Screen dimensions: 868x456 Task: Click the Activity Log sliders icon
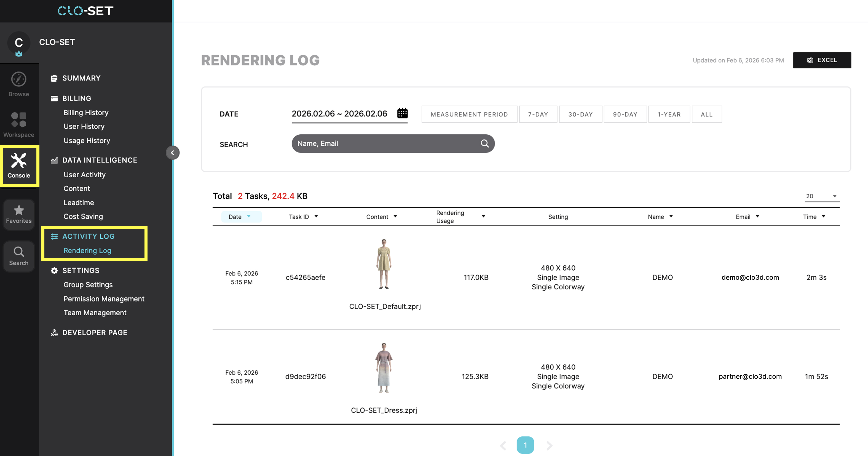54,236
